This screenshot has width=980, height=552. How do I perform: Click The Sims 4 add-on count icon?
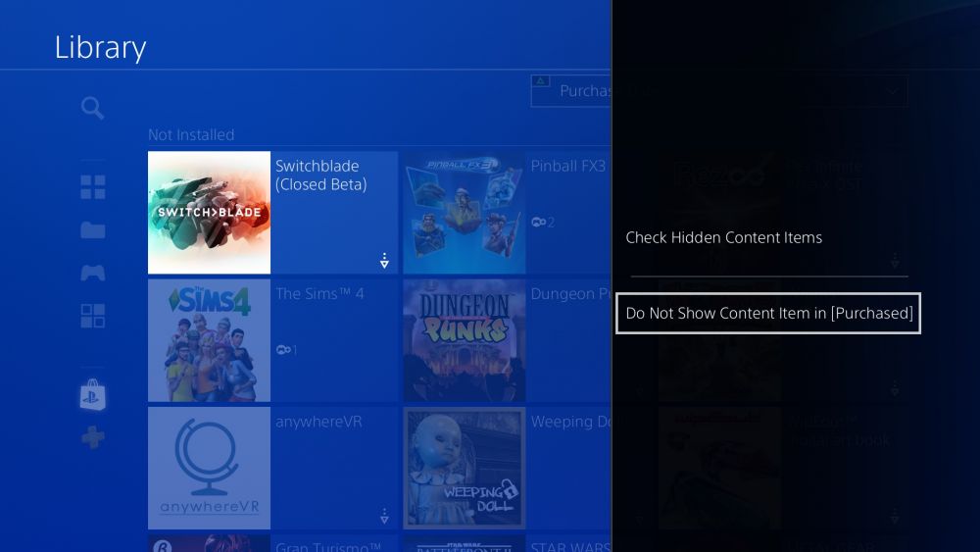pyautogui.click(x=287, y=349)
